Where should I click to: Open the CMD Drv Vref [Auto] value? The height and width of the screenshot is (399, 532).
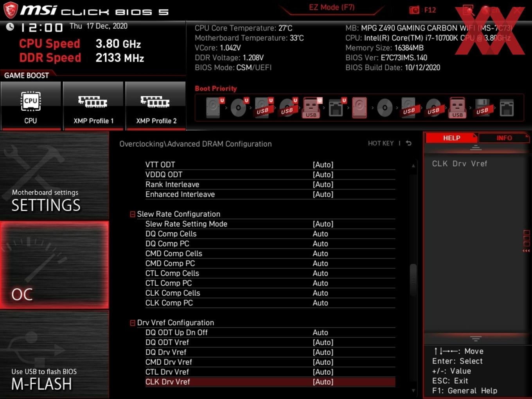323,362
